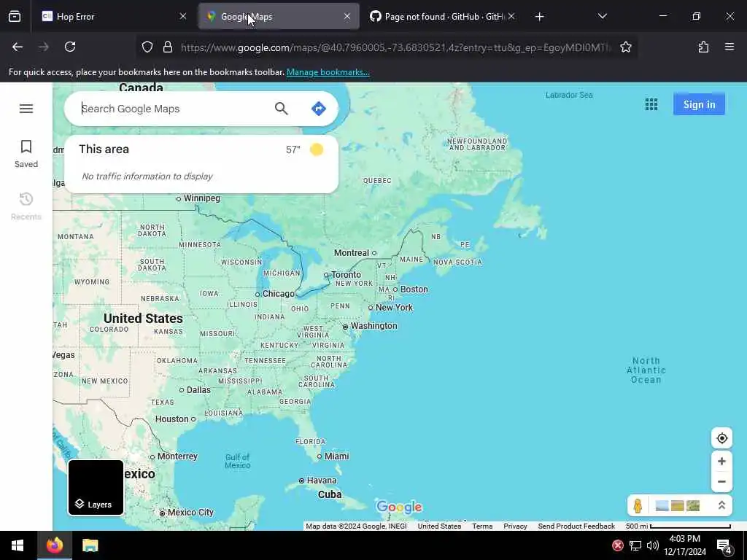Click the Sign in button
The image size is (747, 560).
tap(699, 104)
